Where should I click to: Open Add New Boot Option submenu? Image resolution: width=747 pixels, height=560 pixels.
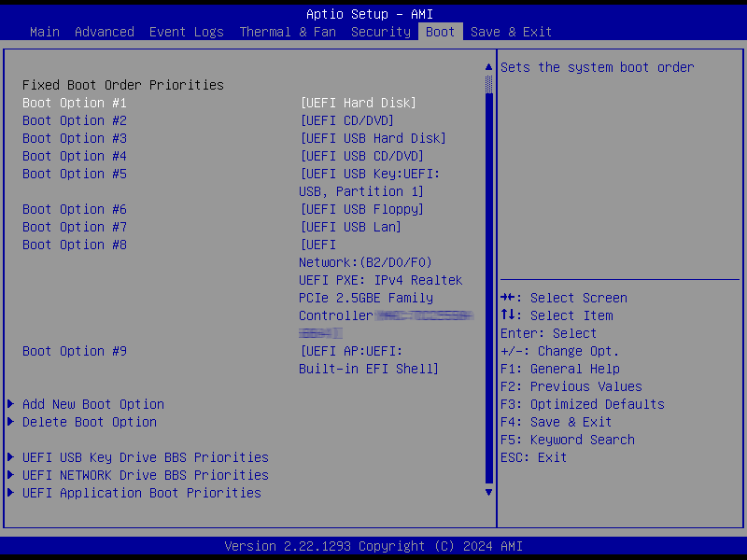[x=93, y=404]
